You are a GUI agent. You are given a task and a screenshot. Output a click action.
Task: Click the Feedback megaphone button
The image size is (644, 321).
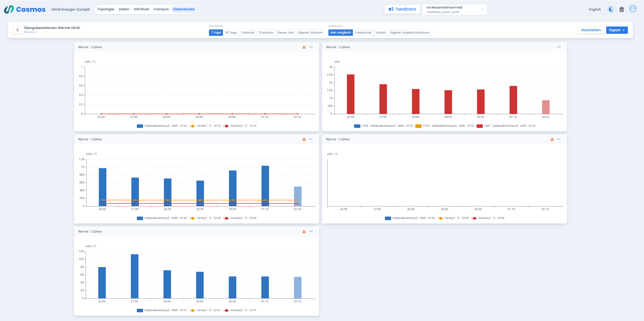(402, 9)
